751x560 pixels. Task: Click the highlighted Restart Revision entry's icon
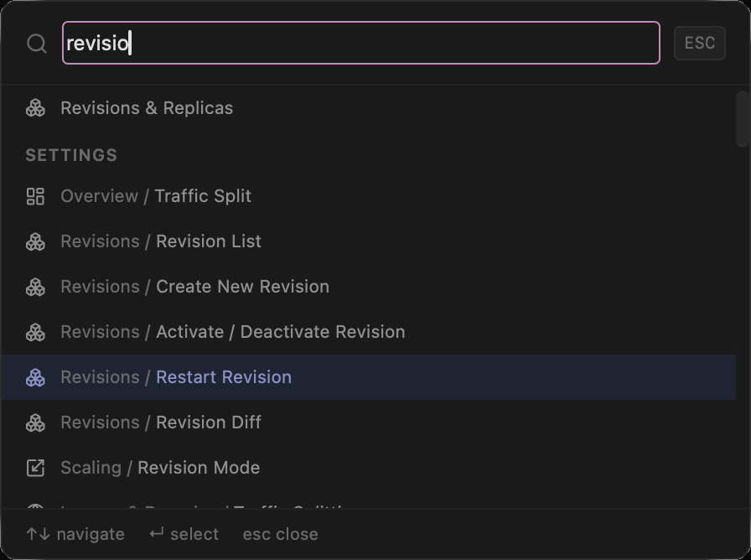36,376
